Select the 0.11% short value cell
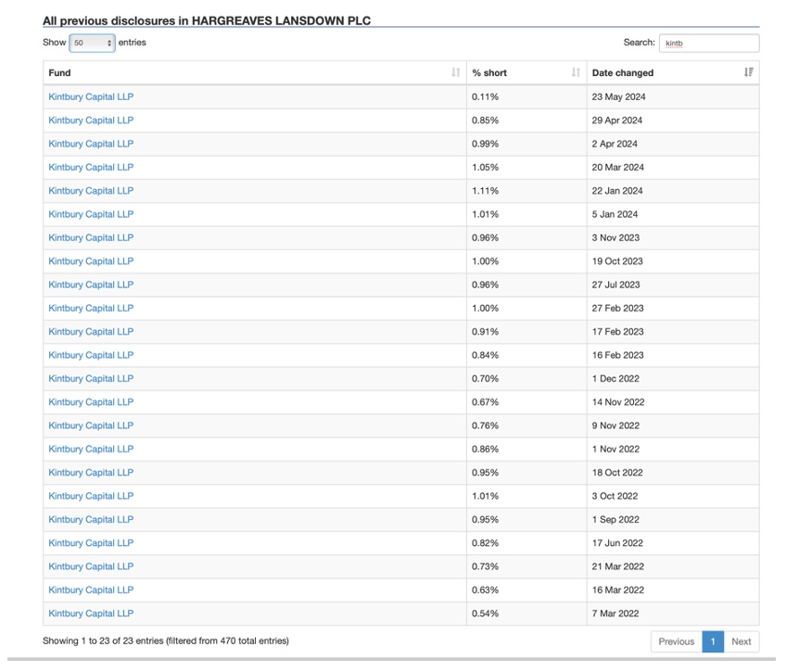The image size is (786, 672). [526, 96]
